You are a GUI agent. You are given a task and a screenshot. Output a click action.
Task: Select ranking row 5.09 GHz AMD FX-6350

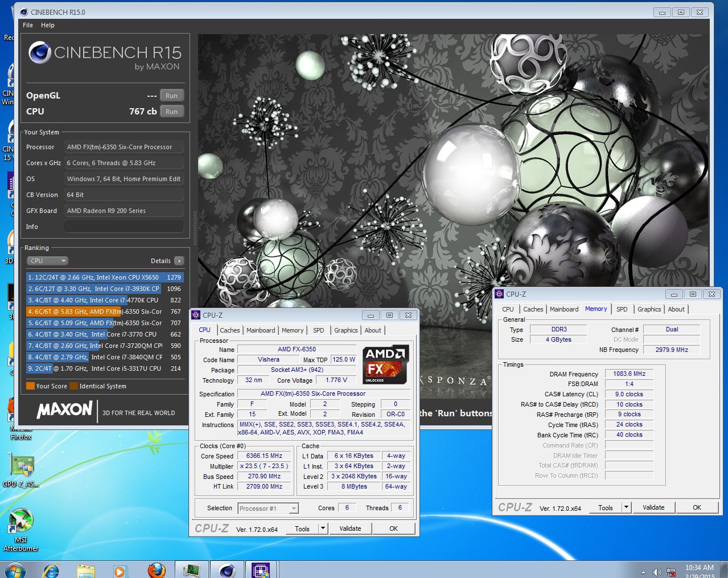click(105, 323)
